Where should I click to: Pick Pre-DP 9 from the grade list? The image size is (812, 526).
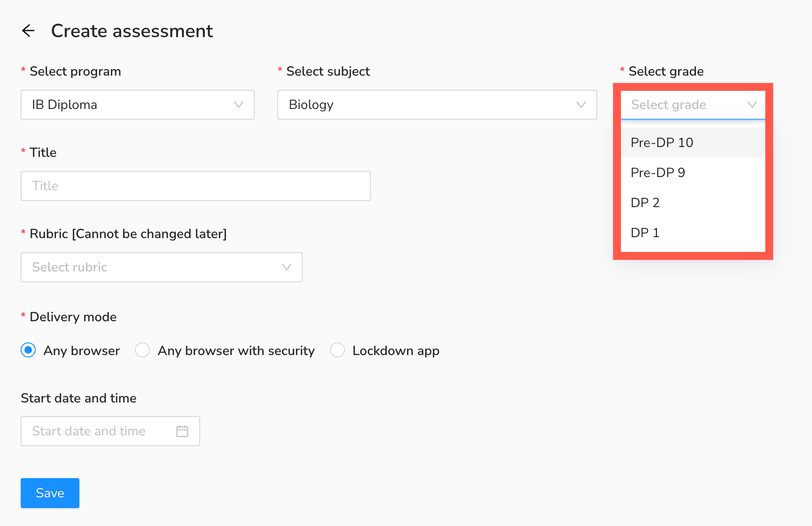658,173
